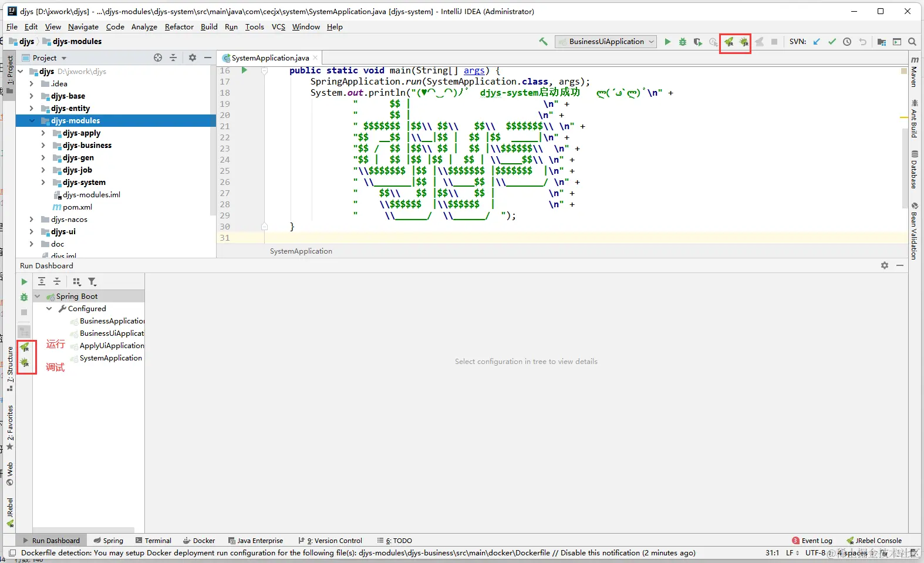Open the TODO tool window
Viewport: 924px width, 563px height.
(x=394, y=541)
